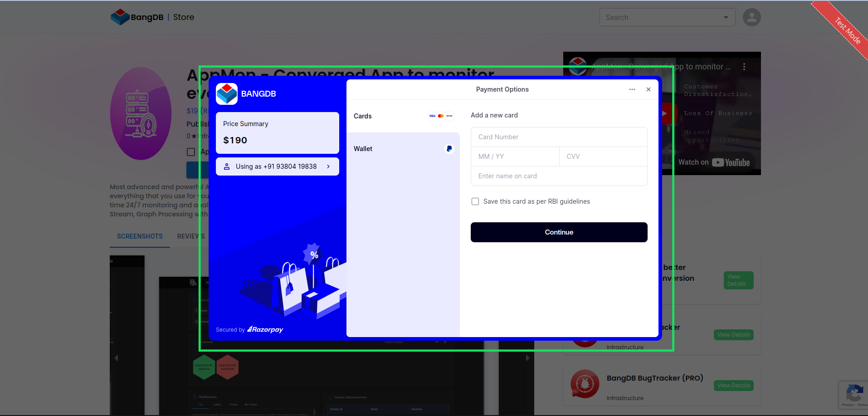Click the Search box in the header
868x416 pixels.
(x=667, y=17)
